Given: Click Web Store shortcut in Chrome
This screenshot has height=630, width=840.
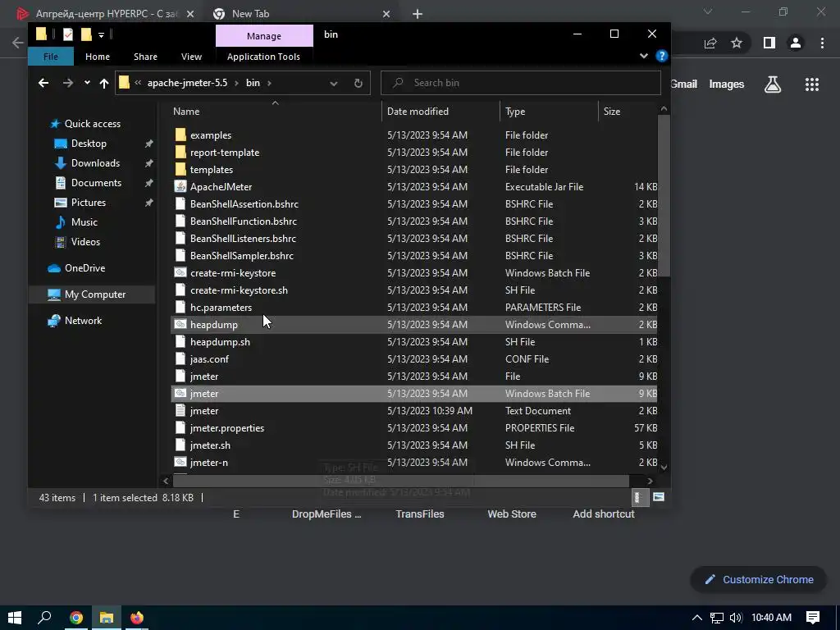Looking at the screenshot, I should [512, 514].
